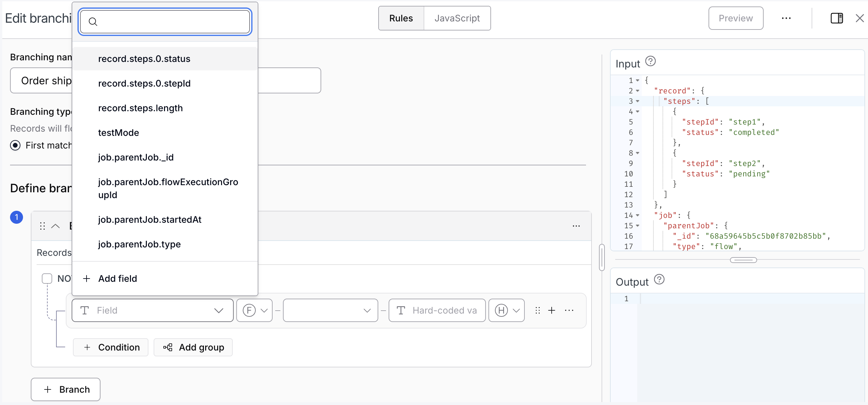Focus the field search input
The width and height of the screenshot is (868, 405).
(165, 22)
